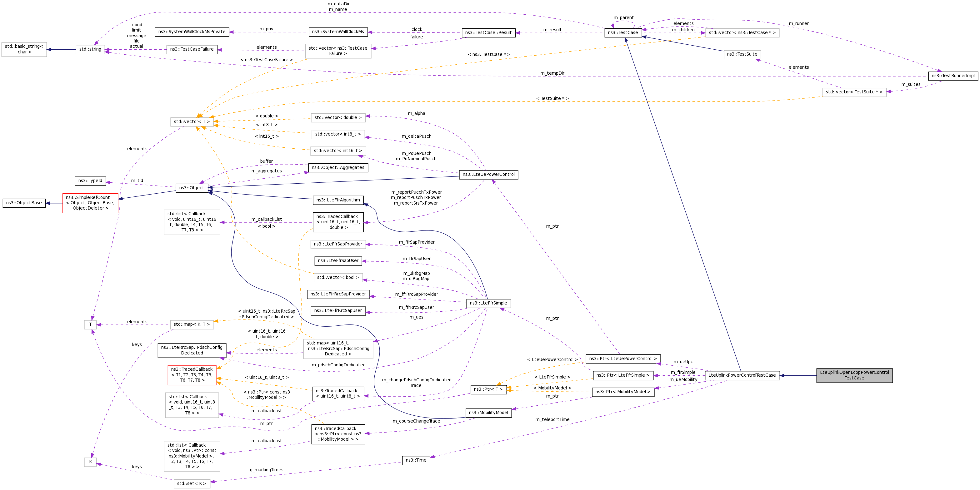Click the std::vector< T > template node
Image resolution: width=980 pixels, height=490 pixels.
[x=192, y=122]
